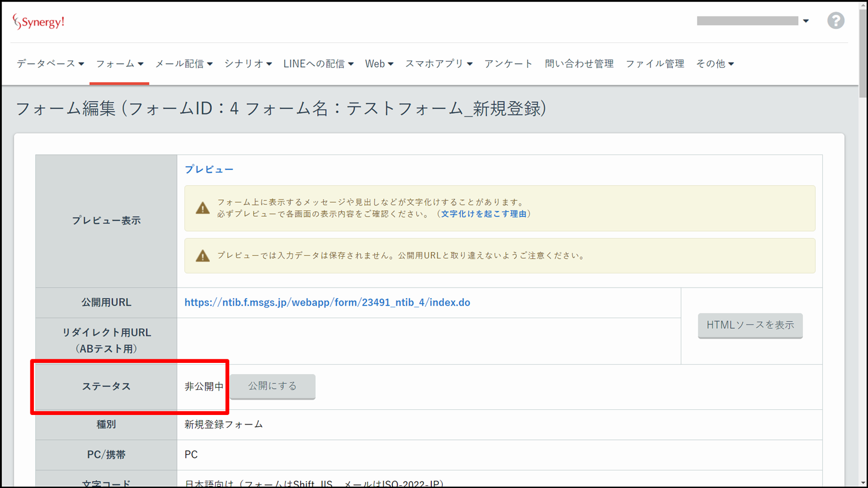Go to the アンケート page
868x488 pixels.
click(508, 64)
